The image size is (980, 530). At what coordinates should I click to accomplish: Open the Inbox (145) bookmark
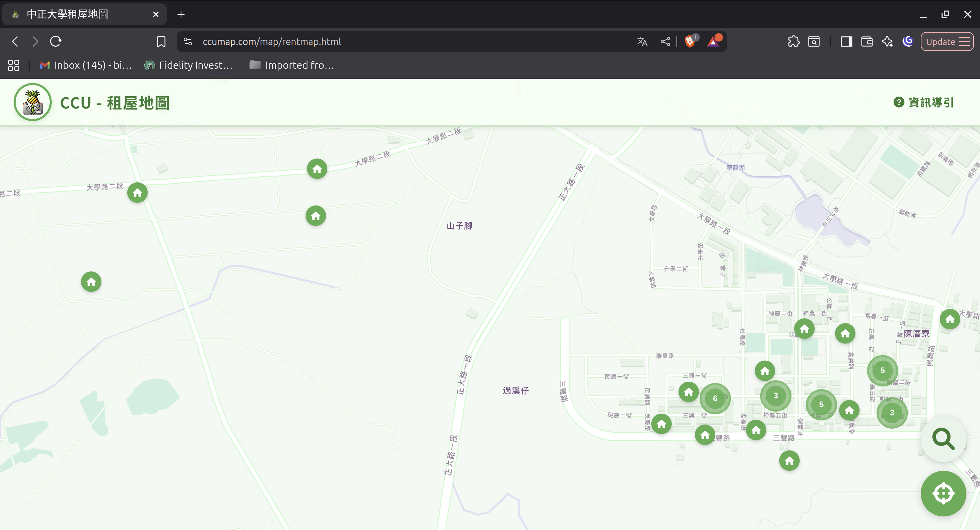pyautogui.click(x=85, y=65)
